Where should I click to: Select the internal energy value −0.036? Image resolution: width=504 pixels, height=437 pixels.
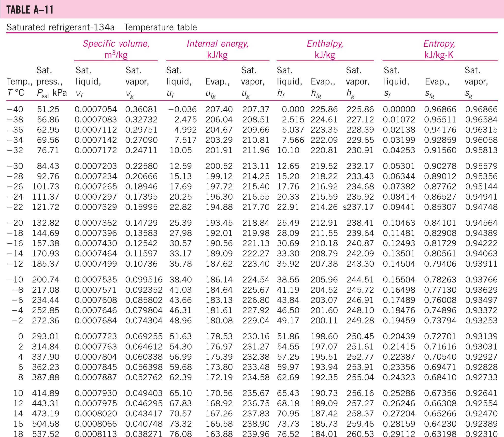[182, 109]
